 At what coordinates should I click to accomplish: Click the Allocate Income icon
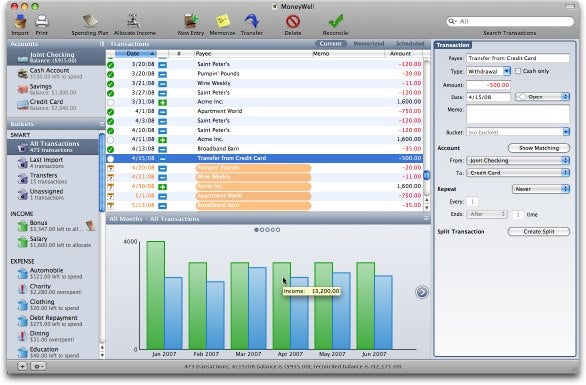click(134, 21)
